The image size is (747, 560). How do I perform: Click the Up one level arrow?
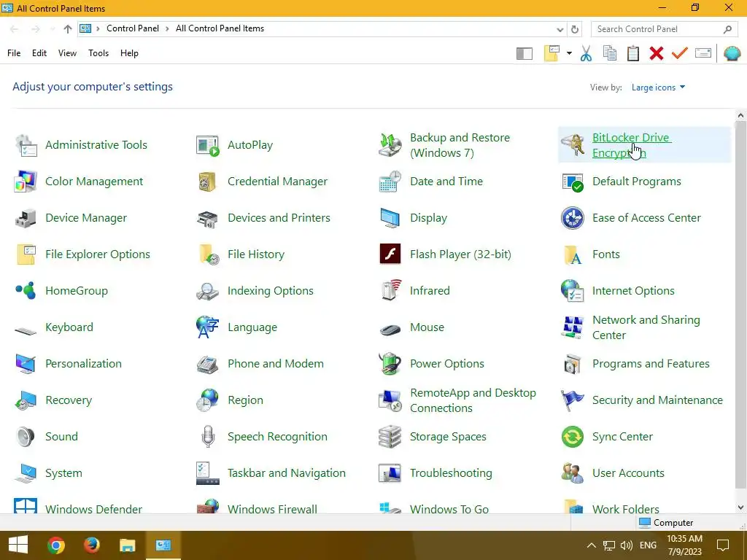point(68,29)
